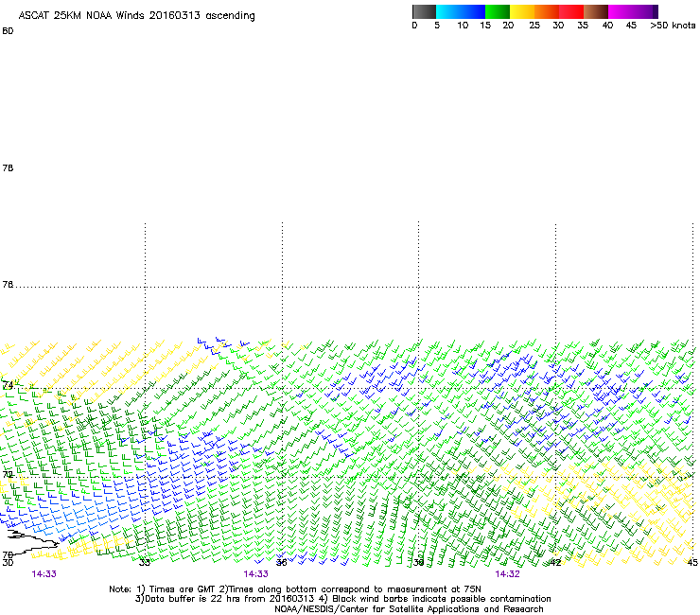This screenshot has height=615, width=700.
Task: Click the "25" label under the color legend
Action: click(x=534, y=26)
